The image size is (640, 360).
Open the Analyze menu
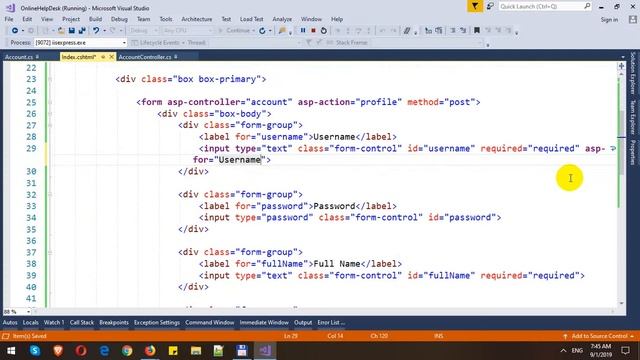[282, 19]
